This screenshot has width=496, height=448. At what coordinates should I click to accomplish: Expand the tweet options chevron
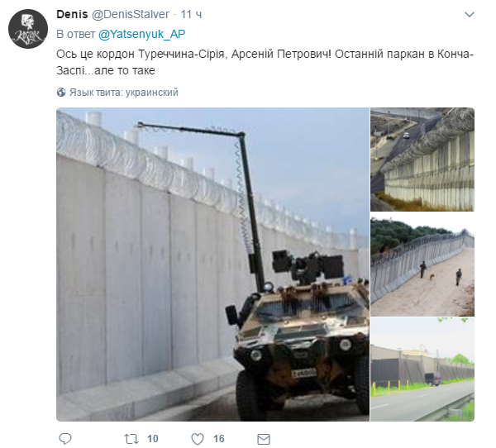[469, 15]
